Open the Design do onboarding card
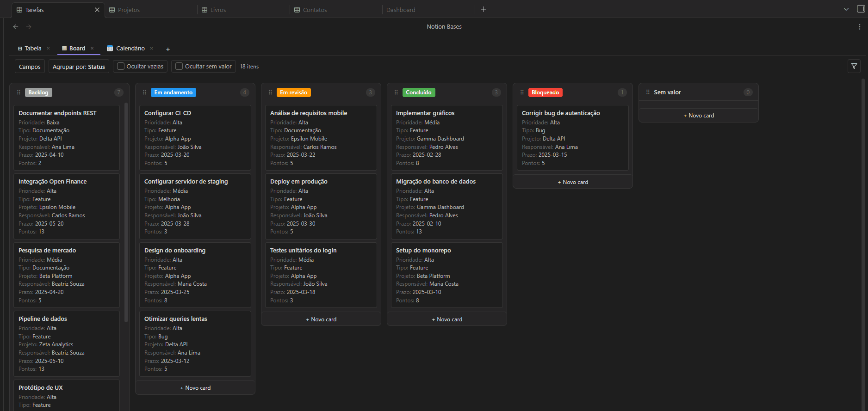Screen dimensions: 868x411 click(195, 275)
